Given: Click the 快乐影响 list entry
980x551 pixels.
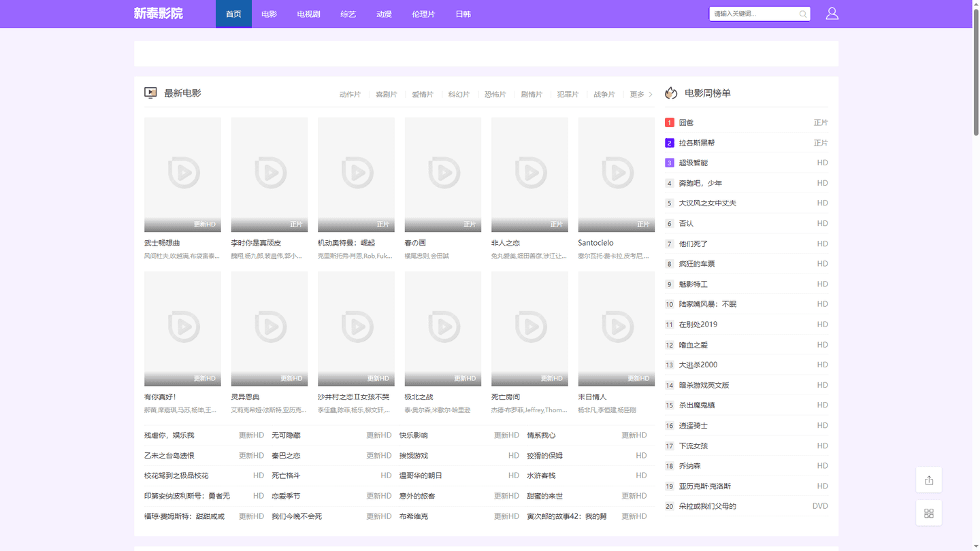Looking at the screenshot, I should [x=414, y=435].
